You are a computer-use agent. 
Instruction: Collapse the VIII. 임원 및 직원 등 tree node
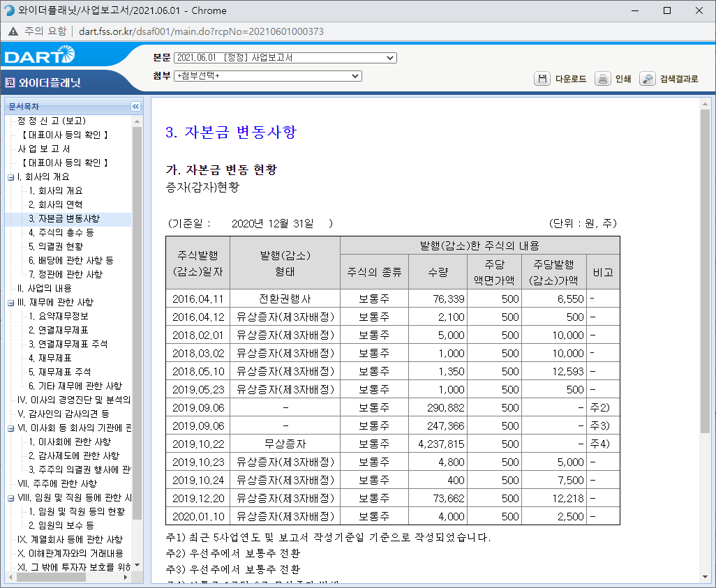(x=11, y=498)
